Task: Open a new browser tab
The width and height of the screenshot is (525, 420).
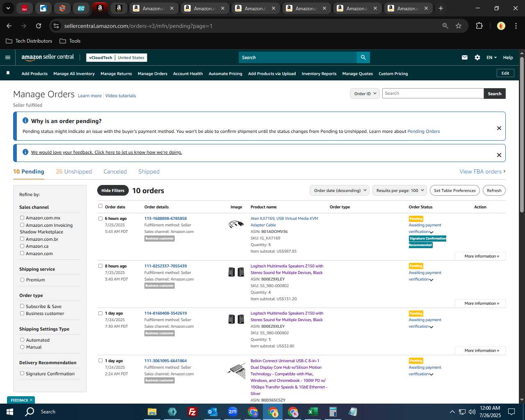Action: click(441, 8)
